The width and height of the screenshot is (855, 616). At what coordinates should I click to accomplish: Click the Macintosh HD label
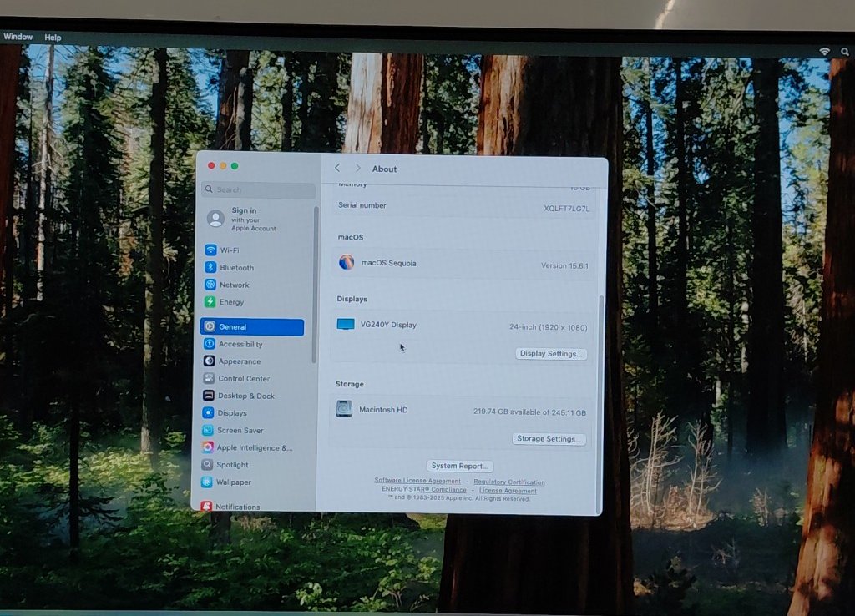383,409
